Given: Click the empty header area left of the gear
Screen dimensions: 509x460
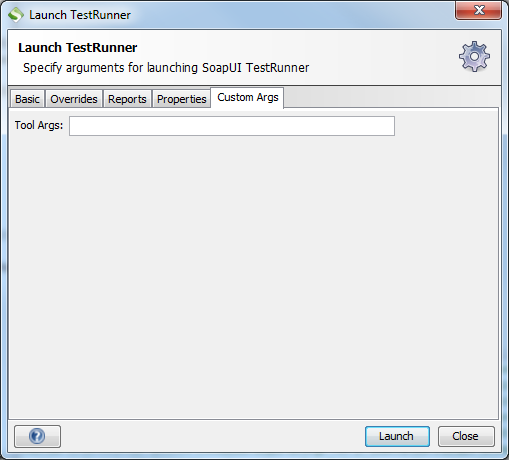Looking at the screenshot, I should pyautogui.click(x=383, y=57).
